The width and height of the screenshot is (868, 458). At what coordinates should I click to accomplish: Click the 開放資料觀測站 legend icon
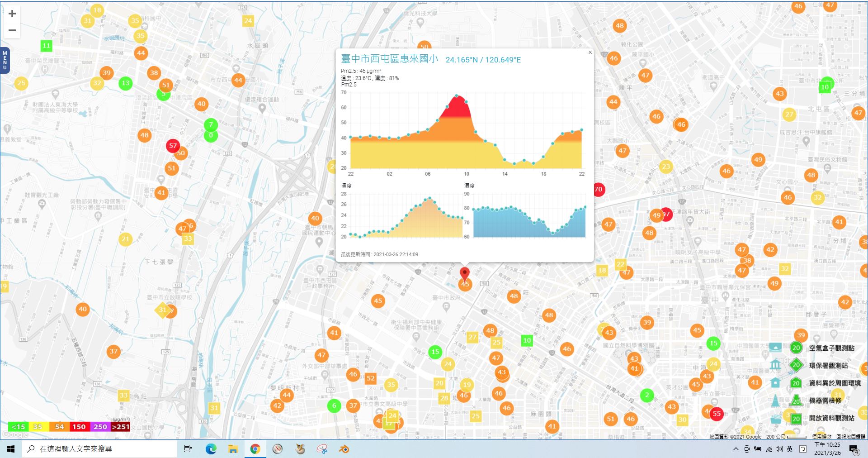pos(796,419)
